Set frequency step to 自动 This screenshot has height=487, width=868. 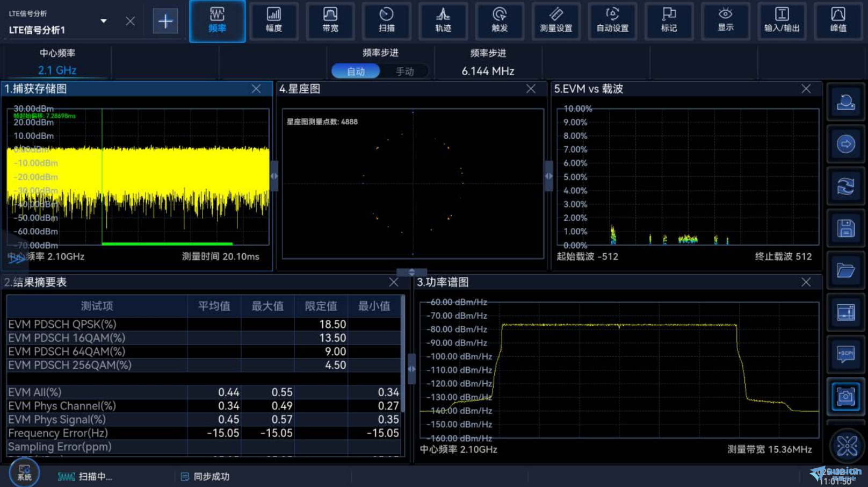[x=356, y=71]
